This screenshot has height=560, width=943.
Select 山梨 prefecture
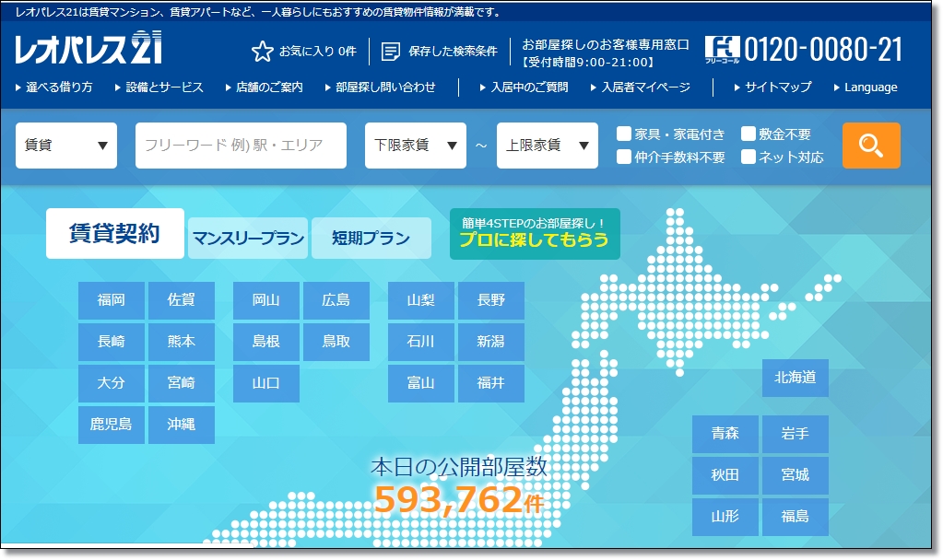click(x=421, y=300)
